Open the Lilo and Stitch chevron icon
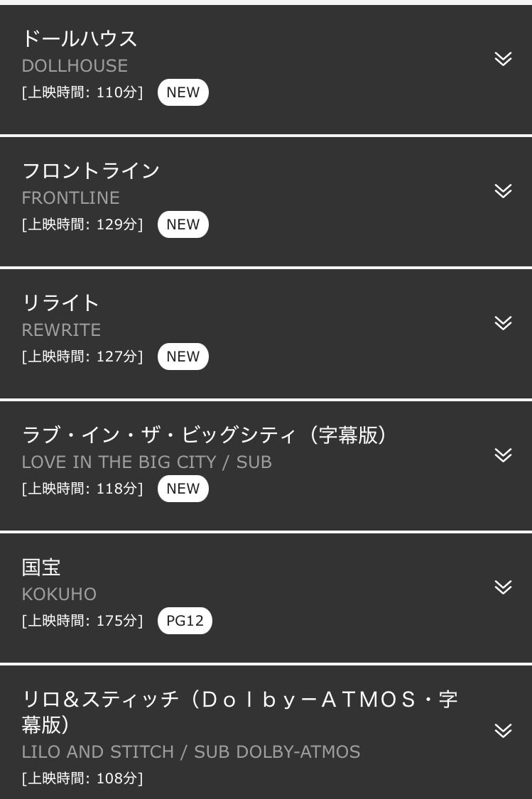Screen dimensions: 532x799 [503, 730]
